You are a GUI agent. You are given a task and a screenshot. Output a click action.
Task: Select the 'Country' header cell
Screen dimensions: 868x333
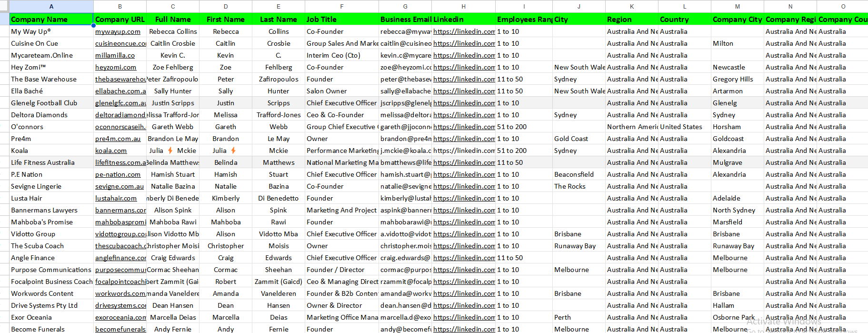click(x=685, y=19)
